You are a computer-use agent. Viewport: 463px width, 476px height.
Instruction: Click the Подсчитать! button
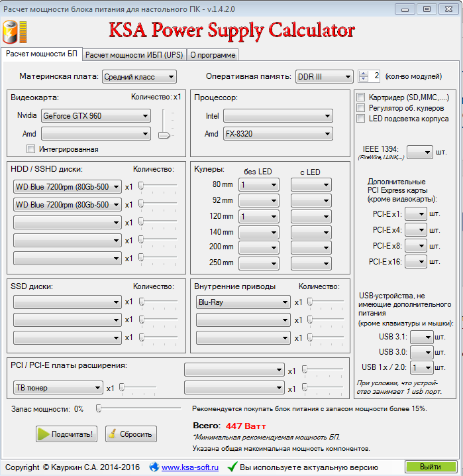pyautogui.click(x=66, y=434)
